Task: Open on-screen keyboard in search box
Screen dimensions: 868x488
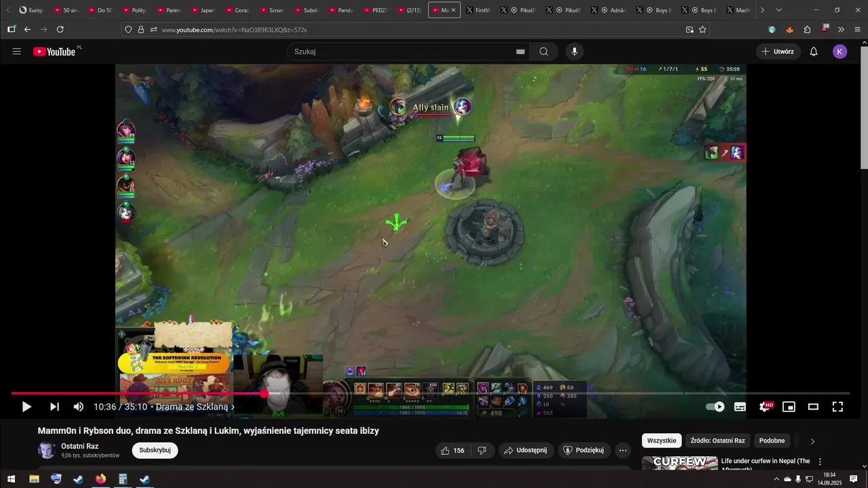Action: 520,52
